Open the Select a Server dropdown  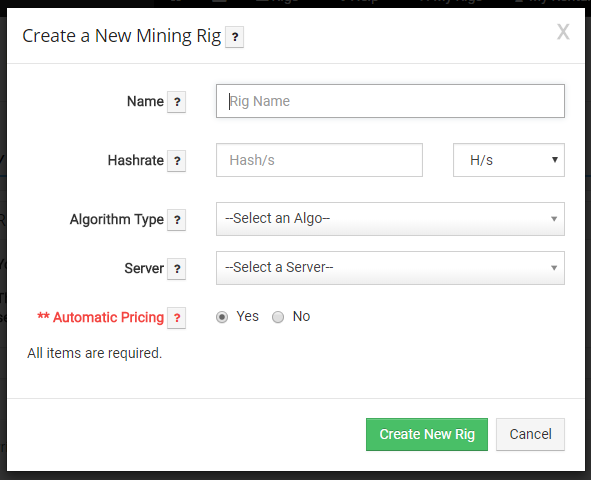[390, 268]
